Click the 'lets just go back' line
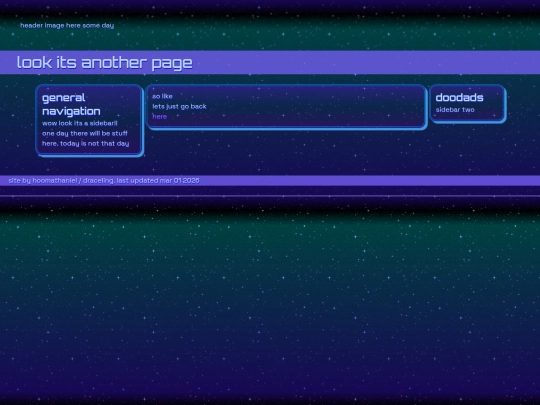Screen dimensions: 540x405 [x=179, y=106]
